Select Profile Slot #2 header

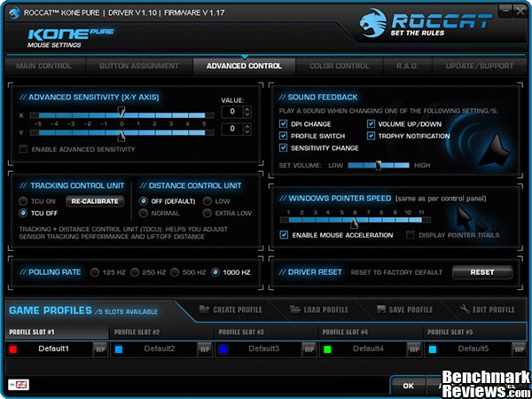(162, 332)
